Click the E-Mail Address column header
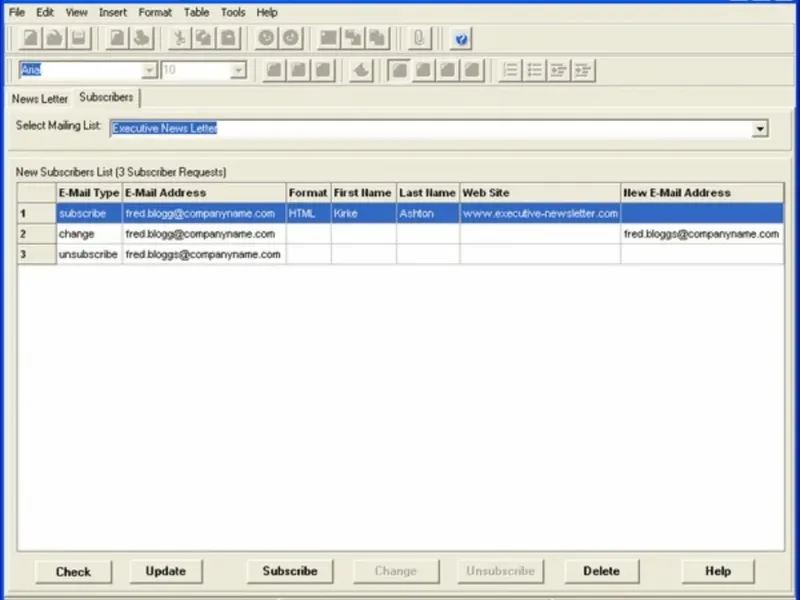The image size is (800, 600). 204,193
